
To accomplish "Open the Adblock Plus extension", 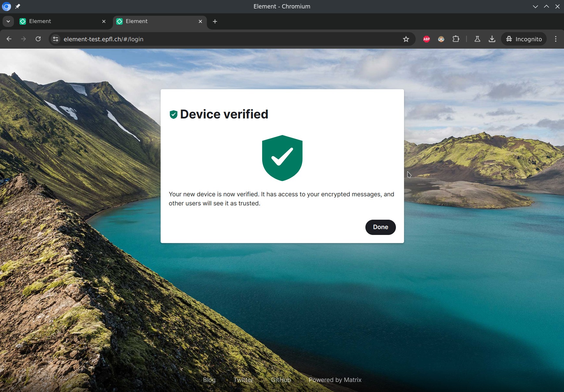I will tap(426, 39).
